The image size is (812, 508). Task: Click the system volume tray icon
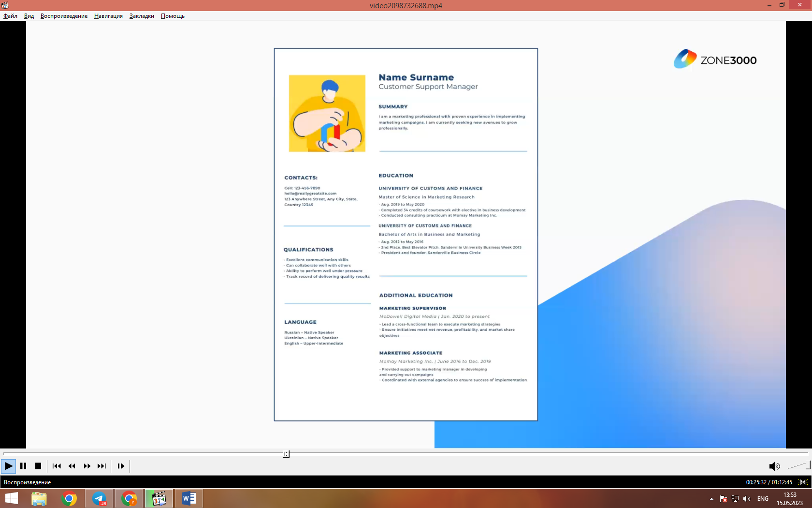coord(747,499)
